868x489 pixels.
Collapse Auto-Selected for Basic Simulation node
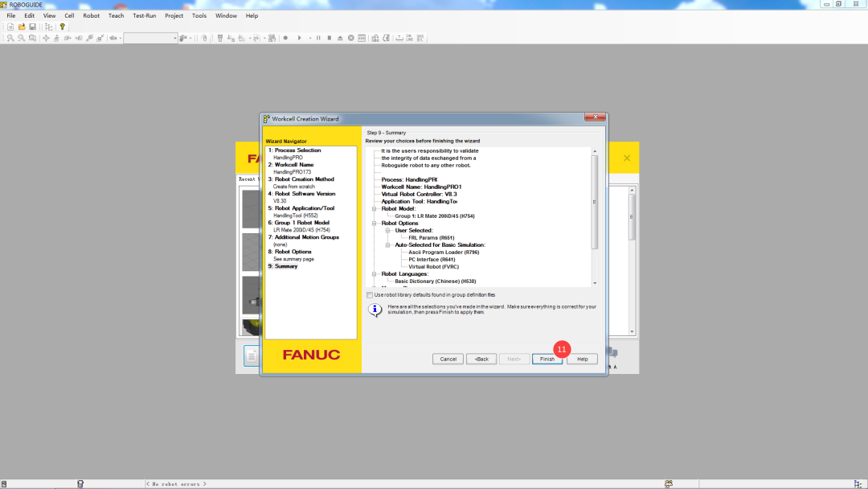(x=388, y=244)
